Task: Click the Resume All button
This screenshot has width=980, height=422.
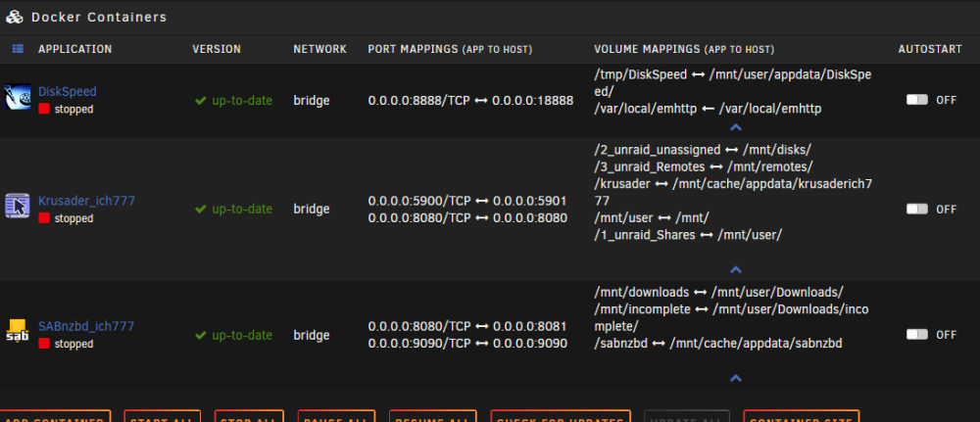Action: (x=432, y=416)
